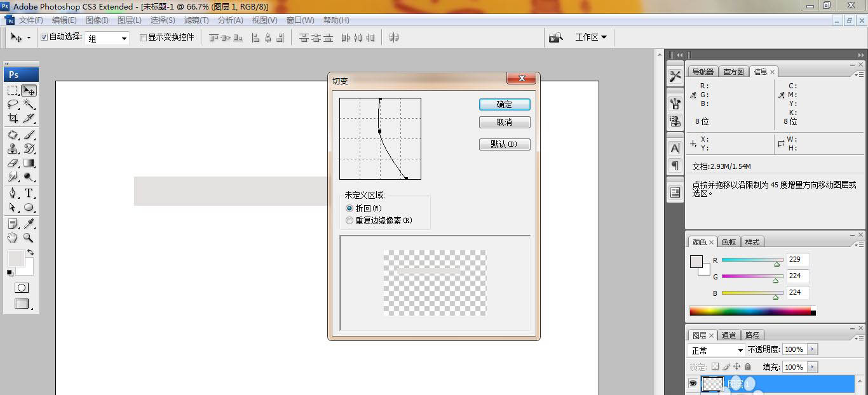Viewport: 868px width, 395px height.
Task: Toggle lock position in Layers panel
Action: [737, 366]
